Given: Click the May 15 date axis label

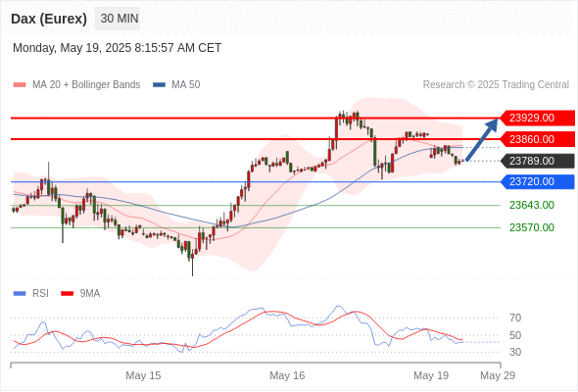Looking at the screenshot, I should (143, 375).
